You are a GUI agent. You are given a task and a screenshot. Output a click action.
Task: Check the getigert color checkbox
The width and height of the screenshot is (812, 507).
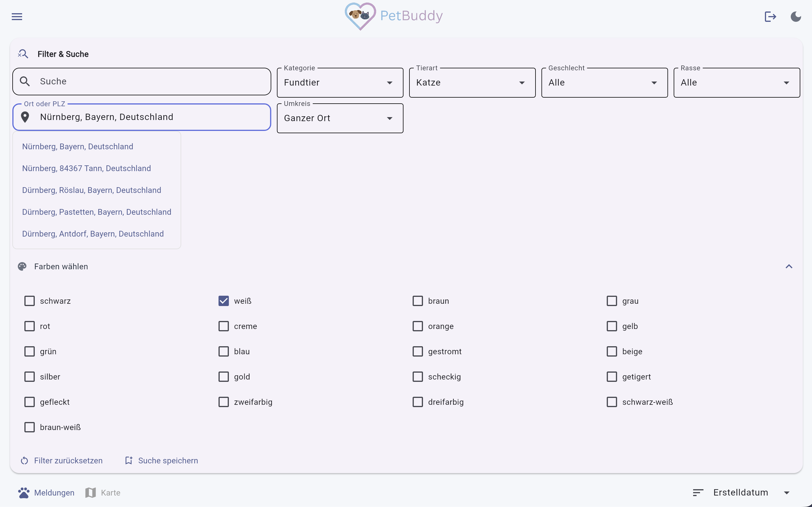[612, 377]
